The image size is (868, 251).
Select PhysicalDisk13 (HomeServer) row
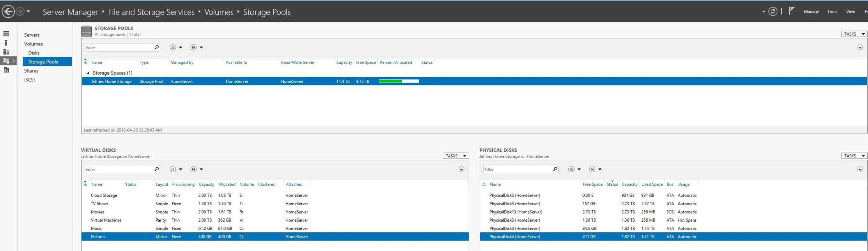click(x=674, y=212)
